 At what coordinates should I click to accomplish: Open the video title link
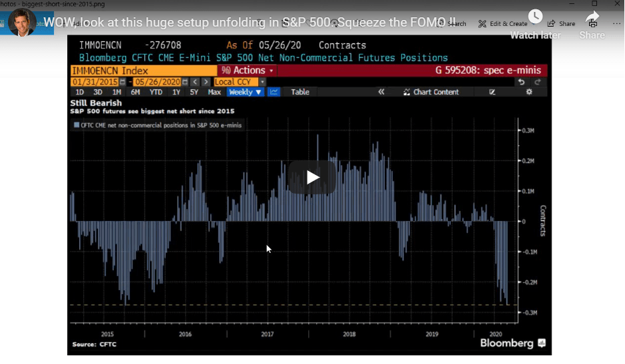pyautogui.click(x=250, y=23)
